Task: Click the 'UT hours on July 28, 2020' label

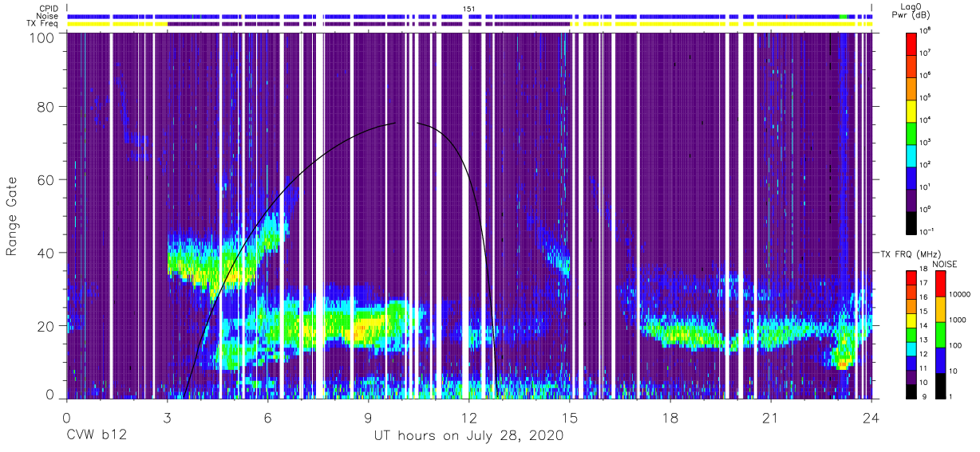Action: tap(468, 436)
